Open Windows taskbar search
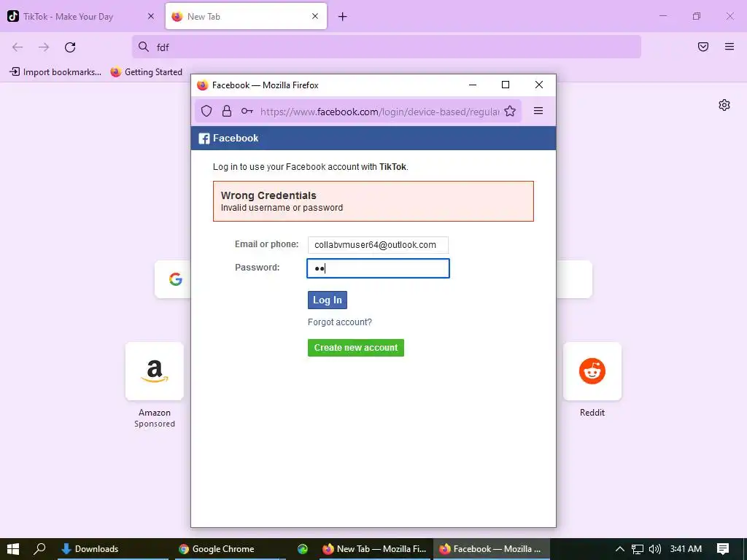Screen dimensions: 747x560 [x=40, y=549]
